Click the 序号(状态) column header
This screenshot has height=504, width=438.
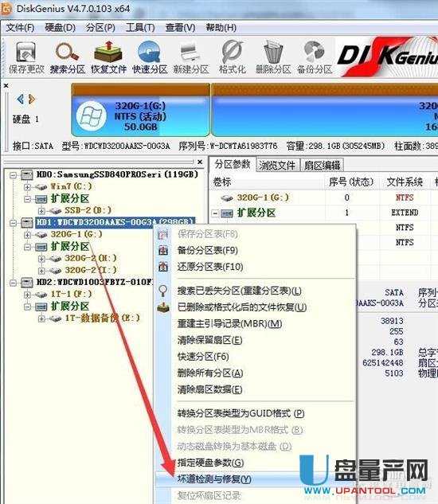[x=350, y=182]
